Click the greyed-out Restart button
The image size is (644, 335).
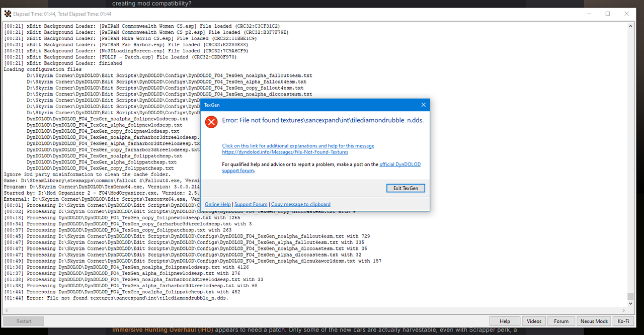click(x=24, y=321)
